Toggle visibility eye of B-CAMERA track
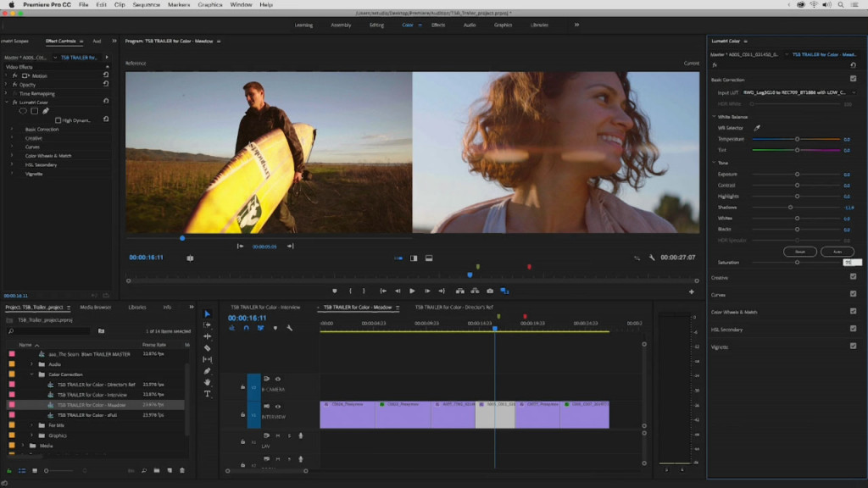This screenshot has width=868, height=488. point(278,380)
